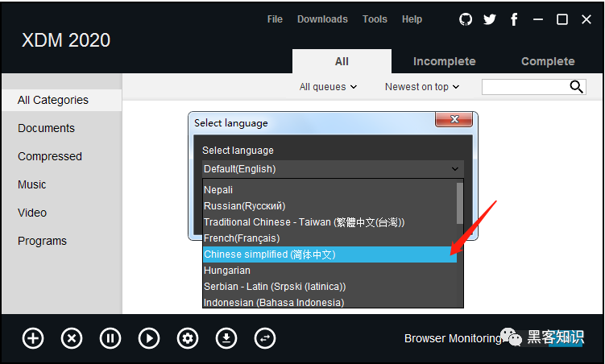Select the Compressed category

point(50,156)
